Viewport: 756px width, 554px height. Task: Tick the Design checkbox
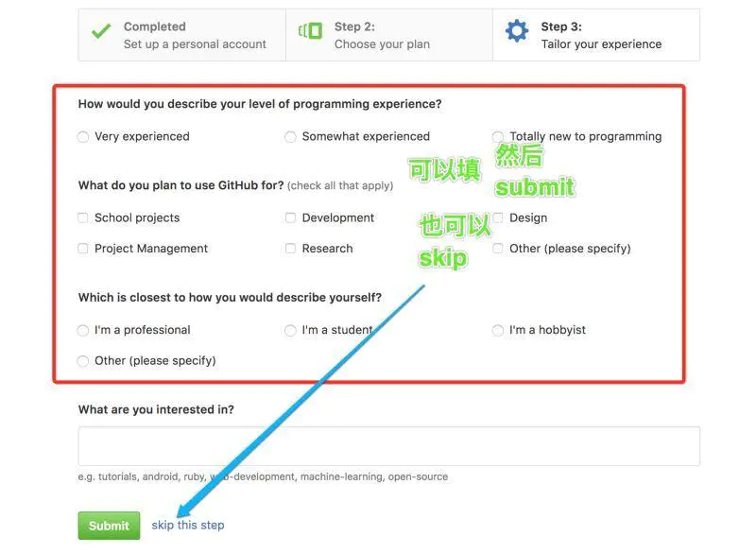[x=498, y=217]
